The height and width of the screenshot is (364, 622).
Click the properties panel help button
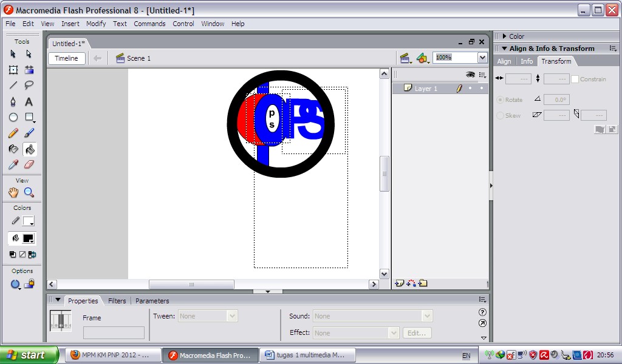tap(482, 312)
